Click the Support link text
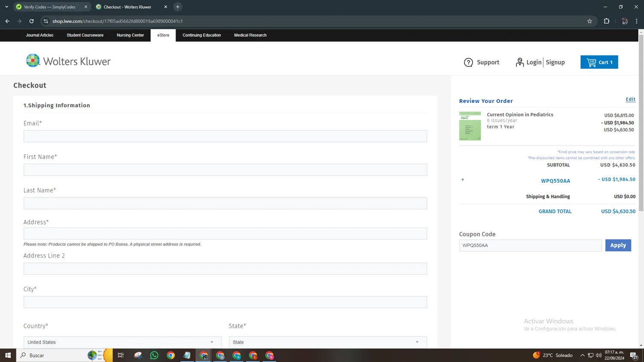Image resolution: width=644 pixels, height=362 pixels. [488, 62]
